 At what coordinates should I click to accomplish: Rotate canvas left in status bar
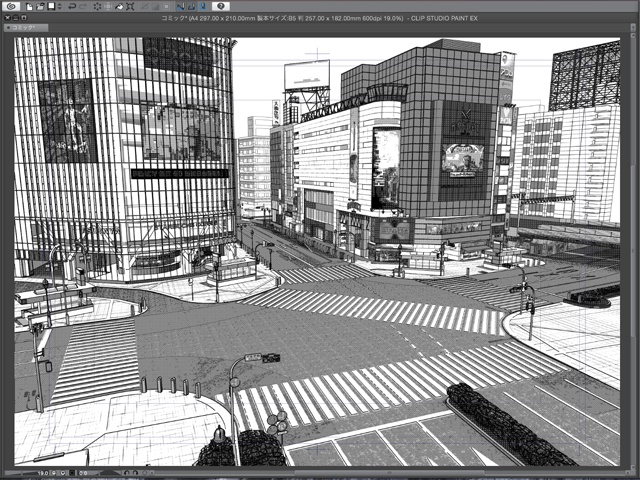[127, 473]
